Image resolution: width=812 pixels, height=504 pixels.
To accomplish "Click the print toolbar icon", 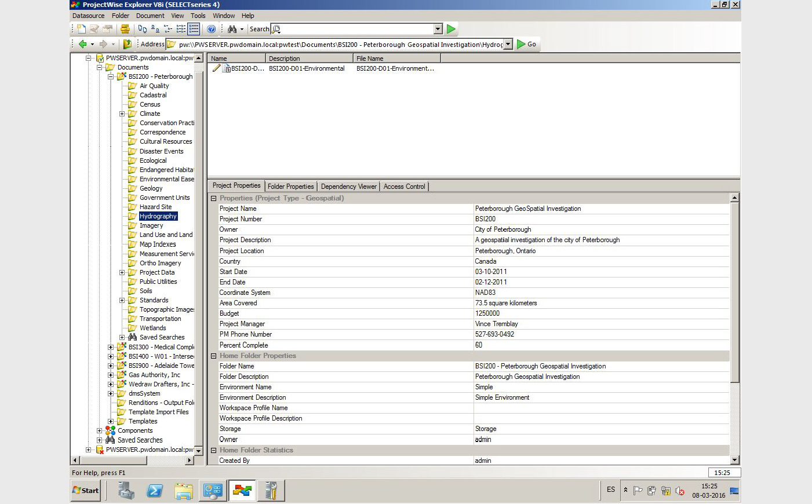I will coord(125,29).
